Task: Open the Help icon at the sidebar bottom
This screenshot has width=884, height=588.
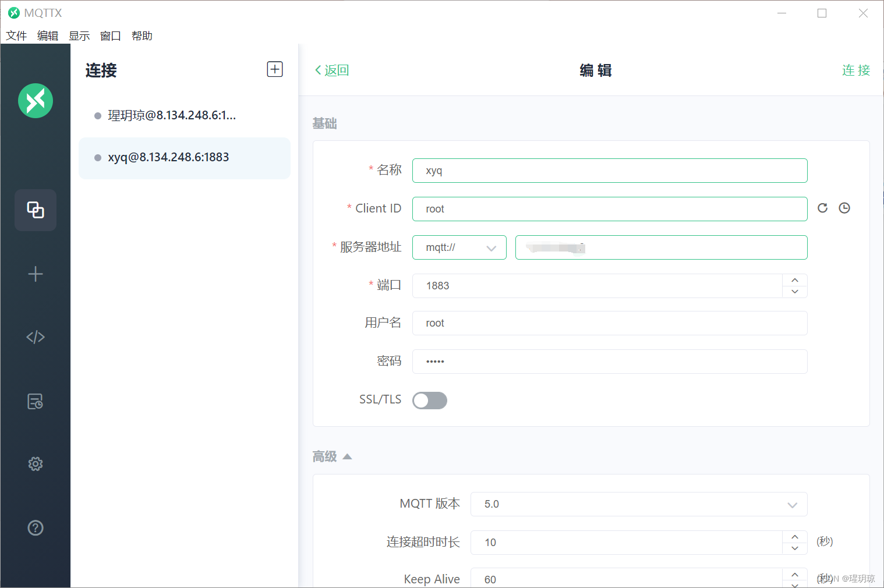Action: click(x=35, y=527)
